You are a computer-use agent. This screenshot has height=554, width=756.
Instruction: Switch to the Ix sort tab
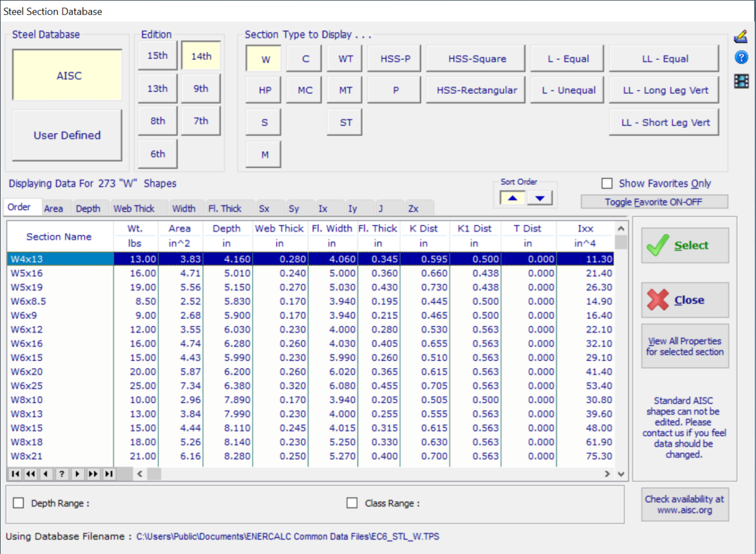330,208
